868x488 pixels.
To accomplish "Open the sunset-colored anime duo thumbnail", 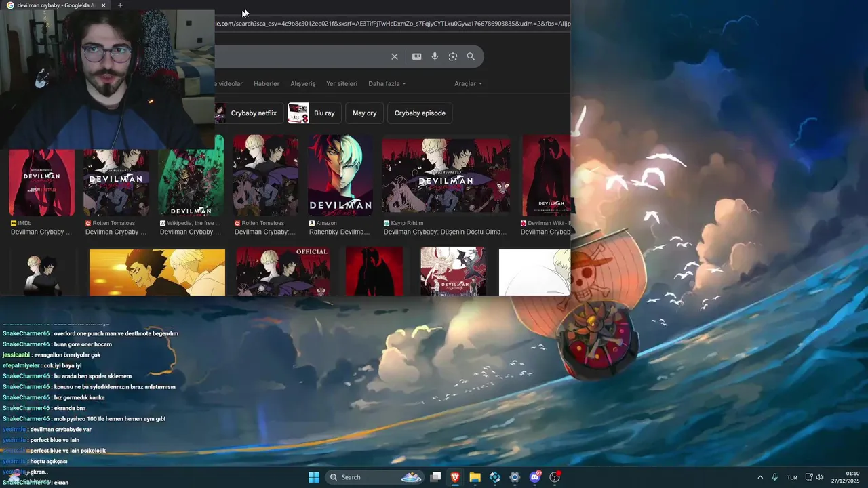I will [x=157, y=272].
